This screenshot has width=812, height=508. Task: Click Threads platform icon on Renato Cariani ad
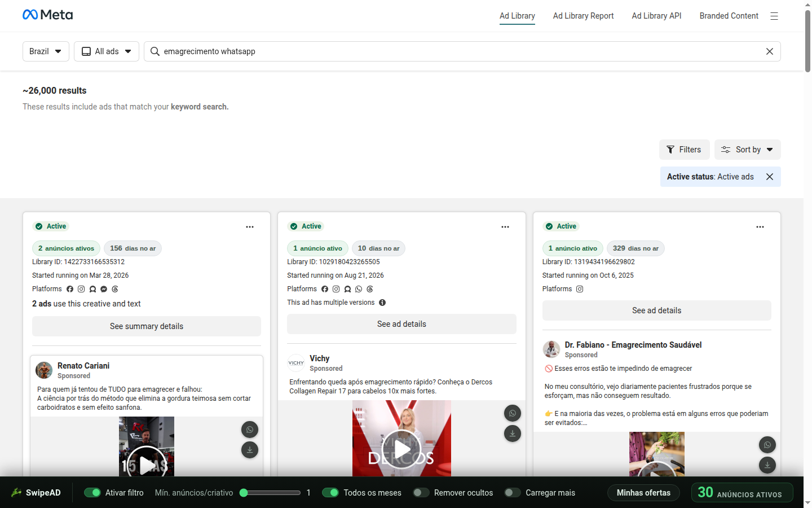click(115, 289)
